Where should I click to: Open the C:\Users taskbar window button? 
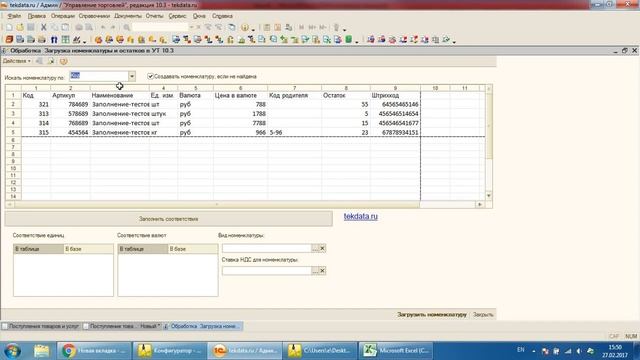[x=320, y=351]
